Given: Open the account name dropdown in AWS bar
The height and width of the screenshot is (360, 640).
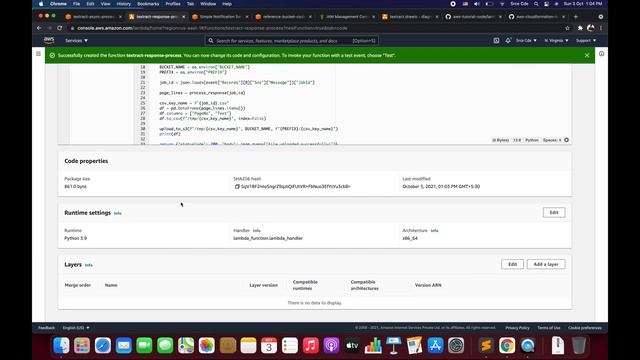Looking at the screenshot, I should click(526, 40).
